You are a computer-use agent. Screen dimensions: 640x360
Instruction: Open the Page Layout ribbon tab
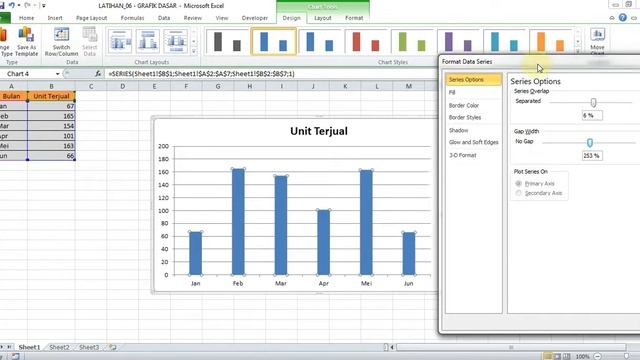[x=91, y=18]
